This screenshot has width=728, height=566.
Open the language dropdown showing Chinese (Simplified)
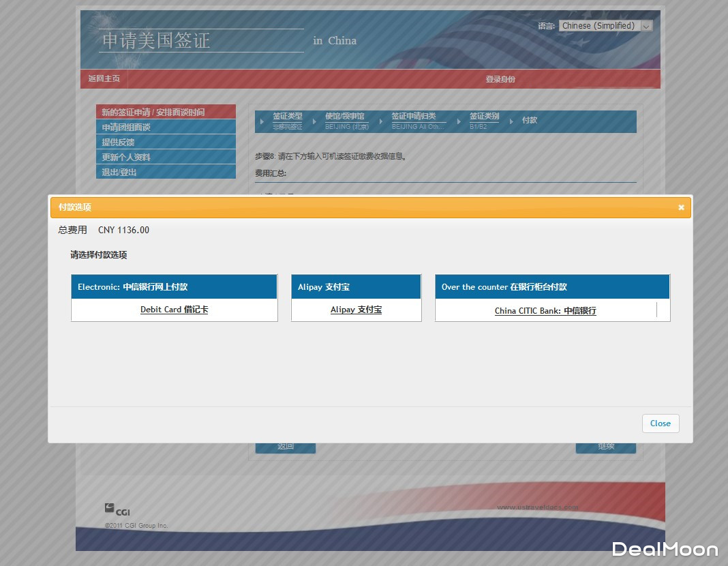606,26
